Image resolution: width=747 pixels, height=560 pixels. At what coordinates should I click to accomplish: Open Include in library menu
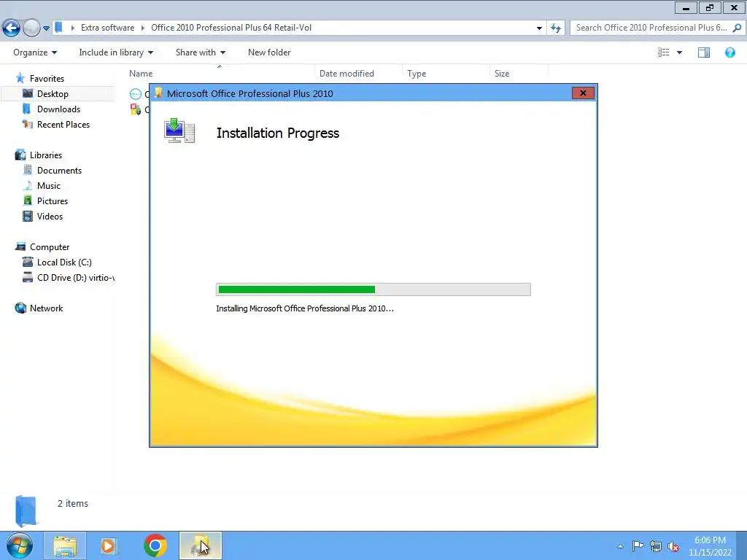tap(116, 52)
